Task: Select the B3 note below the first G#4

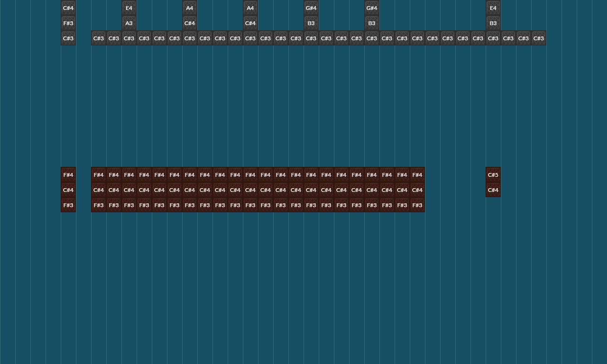Action: pos(311,23)
